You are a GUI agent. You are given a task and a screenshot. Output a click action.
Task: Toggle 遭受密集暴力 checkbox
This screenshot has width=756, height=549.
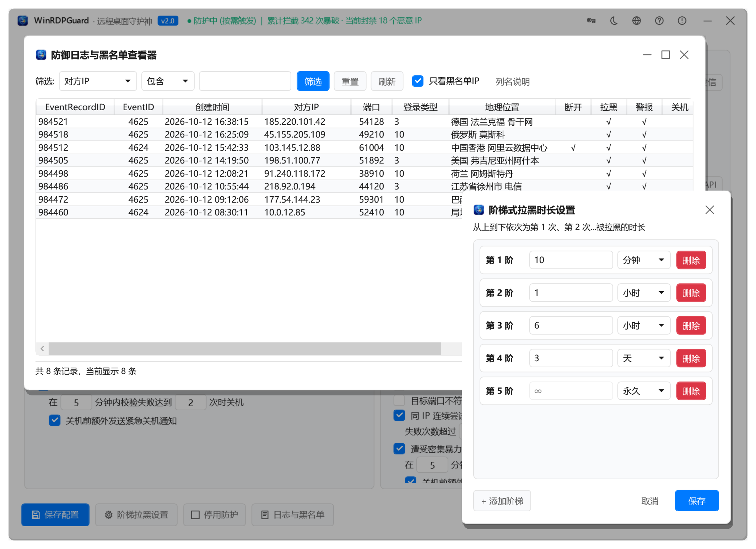[399, 449]
